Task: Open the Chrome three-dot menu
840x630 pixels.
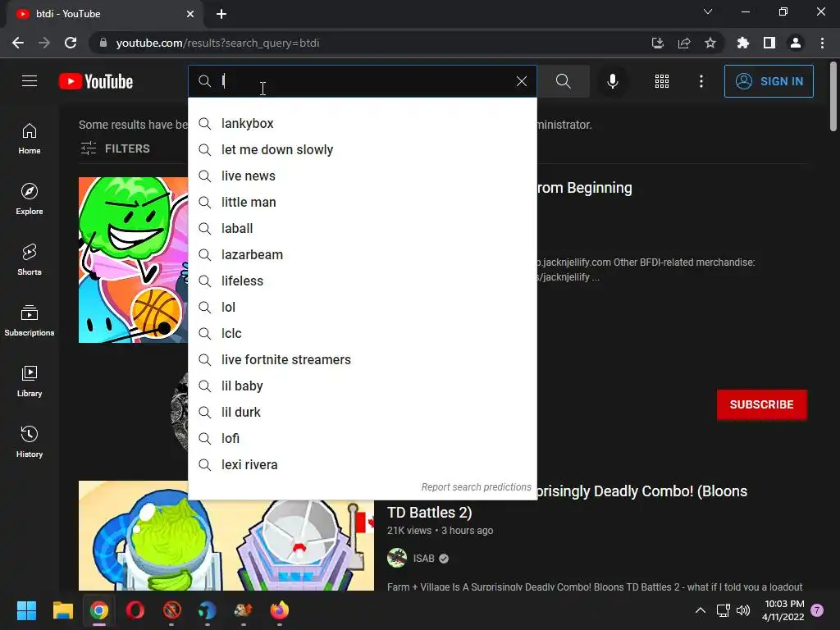Action: [822, 43]
